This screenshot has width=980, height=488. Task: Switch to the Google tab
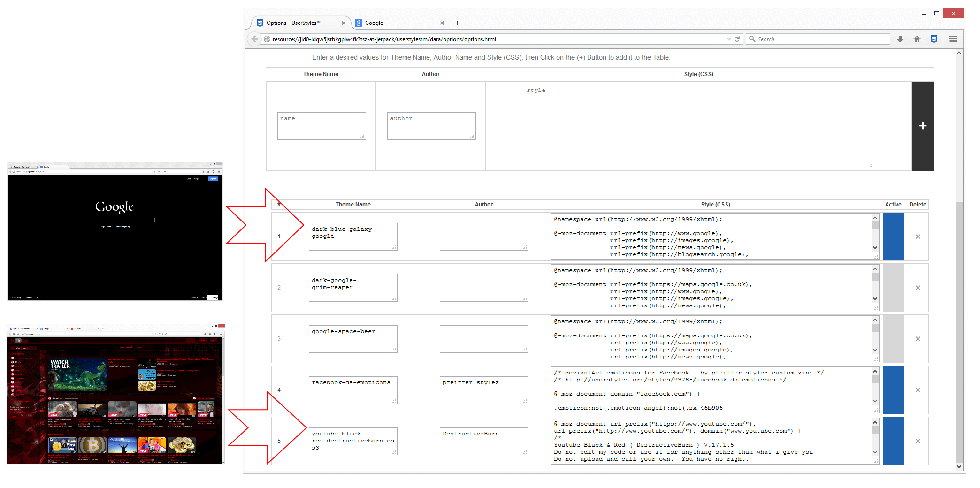(x=399, y=23)
